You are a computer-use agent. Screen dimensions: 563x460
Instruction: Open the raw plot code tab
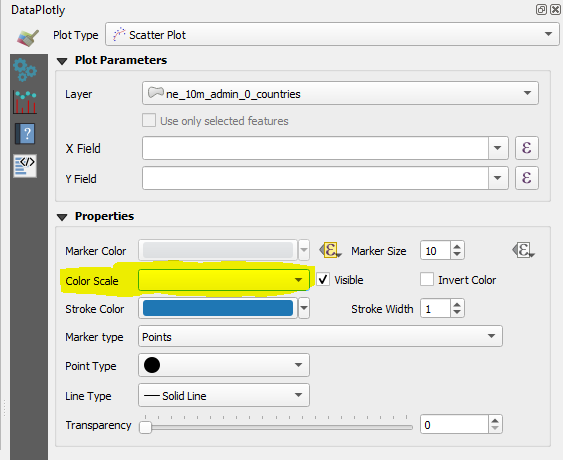pos(25,166)
